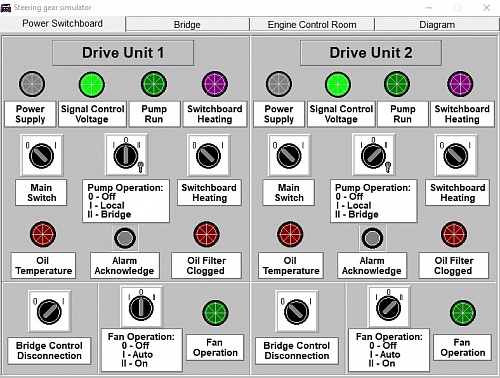
Task: Click Drive Unit 1 Main Switch label
Action: pos(41,193)
